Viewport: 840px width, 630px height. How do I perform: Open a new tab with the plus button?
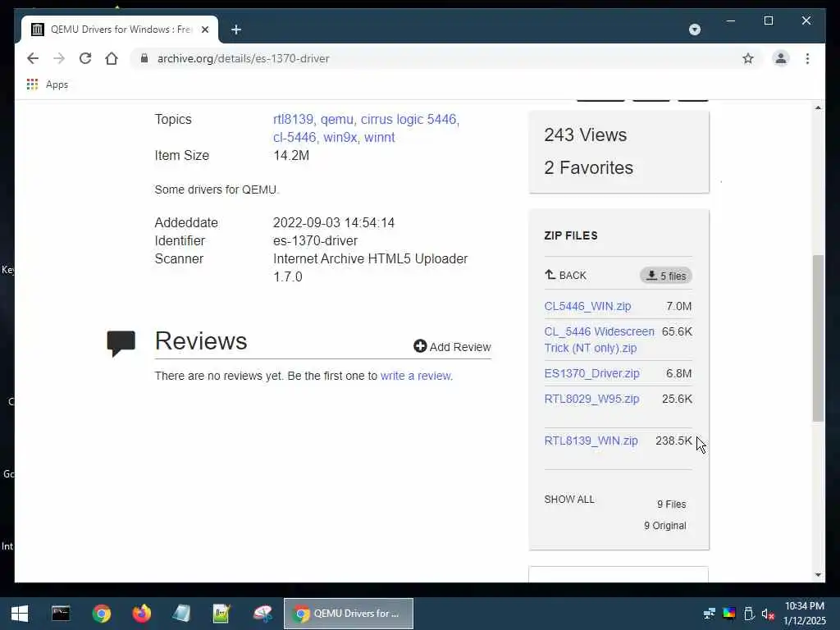236,30
